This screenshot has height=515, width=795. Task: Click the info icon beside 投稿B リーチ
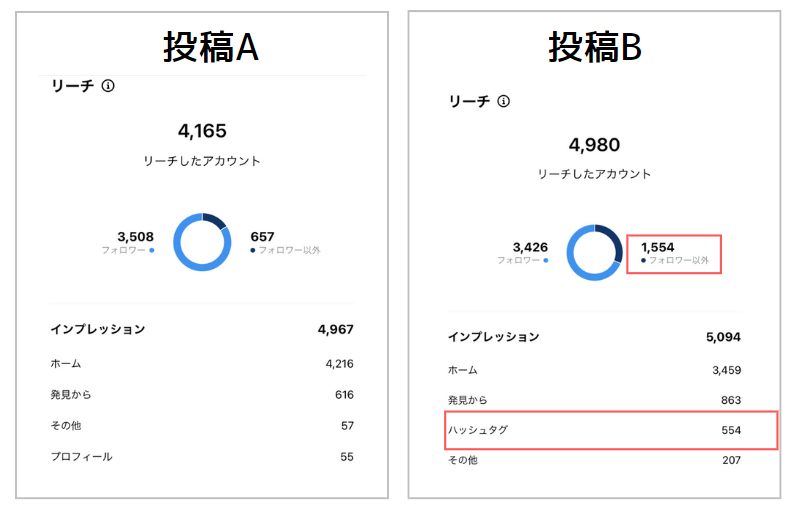click(503, 101)
